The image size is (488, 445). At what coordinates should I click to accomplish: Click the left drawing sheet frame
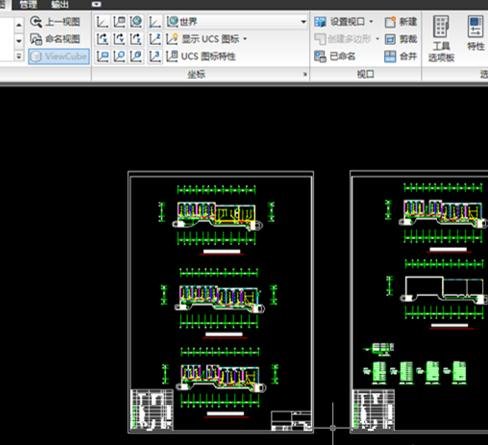pos(221,302)
